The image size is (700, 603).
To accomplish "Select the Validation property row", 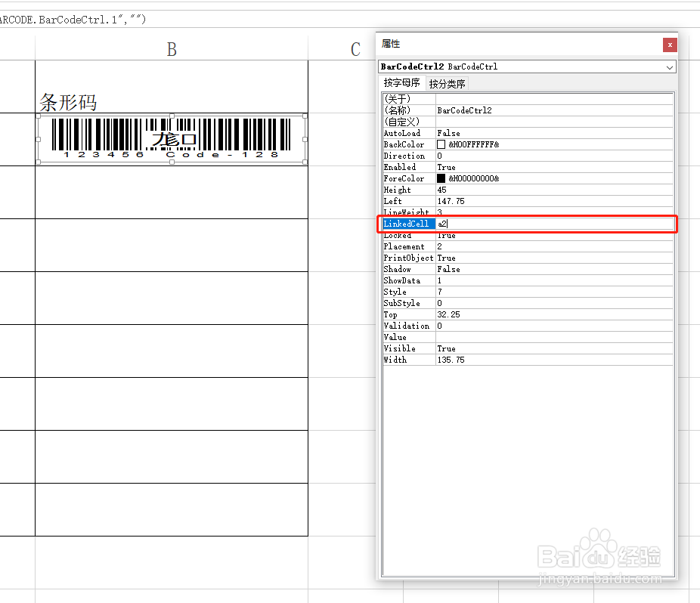I will point(528,326).
